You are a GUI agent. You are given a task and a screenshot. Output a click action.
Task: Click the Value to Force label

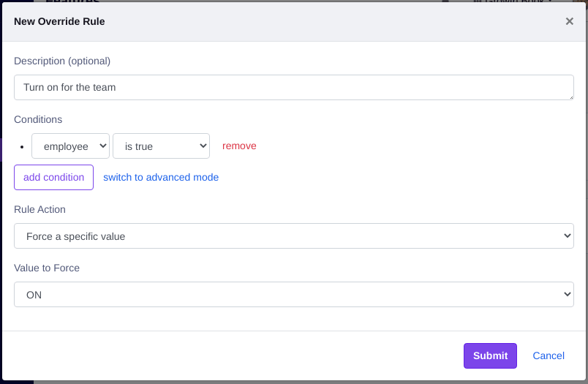click(x=47, y=268)
